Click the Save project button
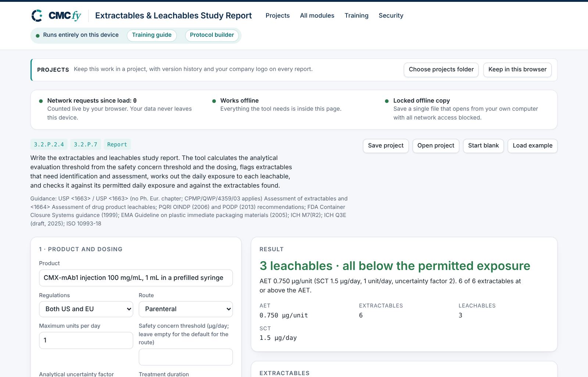The width and height of the screenshot is (588, 377). point(386,146)
